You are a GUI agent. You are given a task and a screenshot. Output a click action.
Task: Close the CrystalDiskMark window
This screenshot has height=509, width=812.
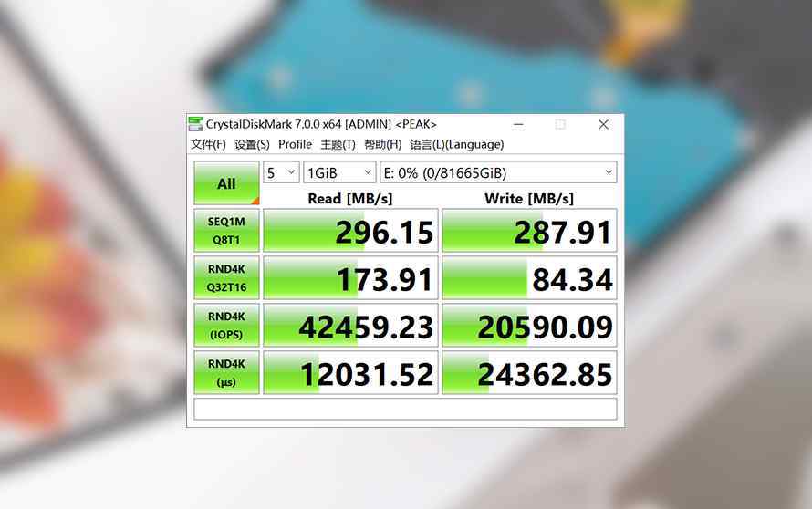603,124
